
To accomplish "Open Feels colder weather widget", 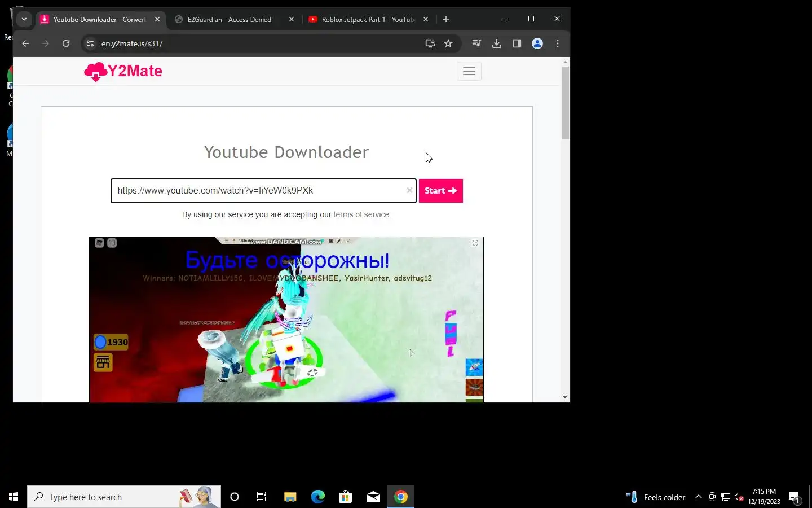I will tap(656, 497).
